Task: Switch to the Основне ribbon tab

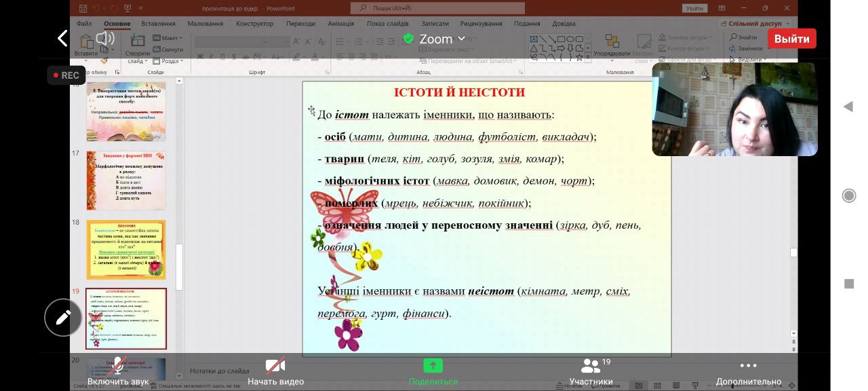Action: 117,24
